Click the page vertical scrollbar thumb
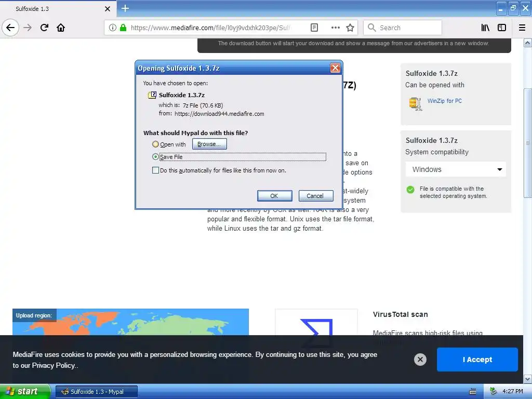Image resolution: width=532 pixels, height=399 pixels. pos(527,143)
